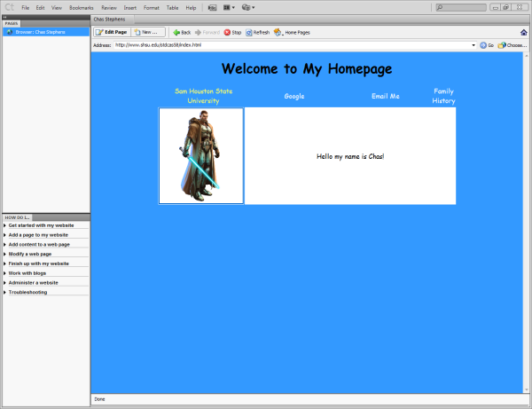Follow the Google link
This screenshot has height=409, width=532.
pyautogui.click(x=294, y=97)
